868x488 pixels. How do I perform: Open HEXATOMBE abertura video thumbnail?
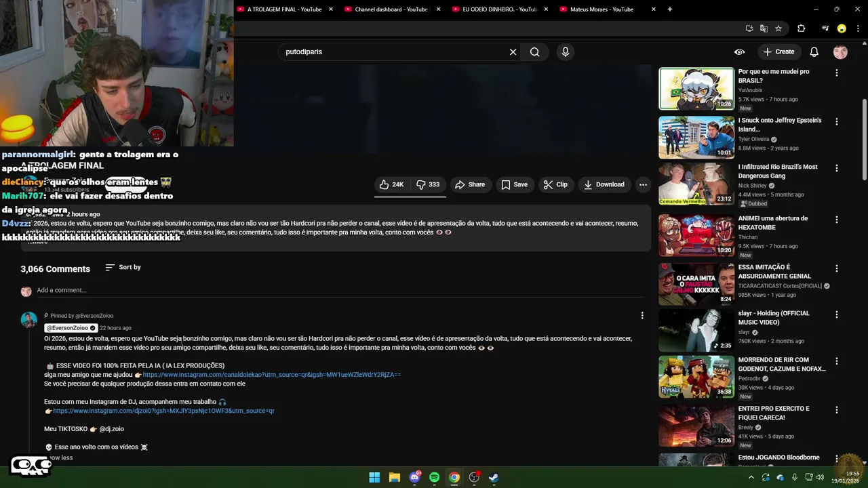(696, 235)
